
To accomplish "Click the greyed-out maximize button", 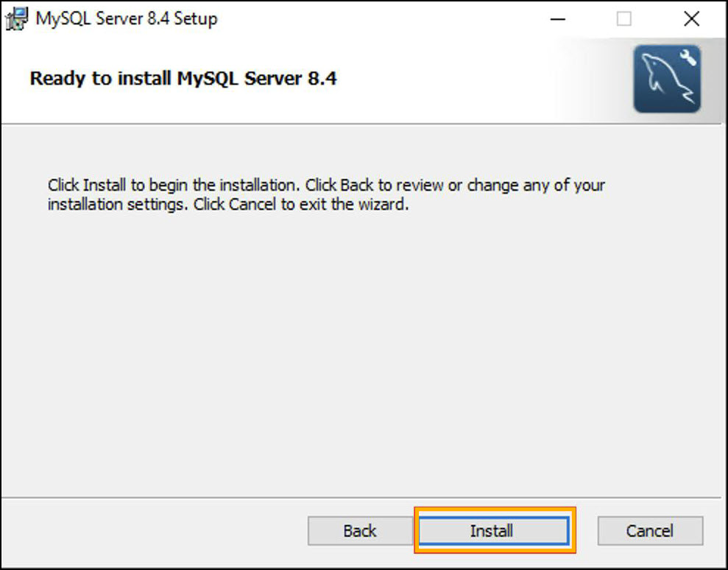I will pos(624,20).
